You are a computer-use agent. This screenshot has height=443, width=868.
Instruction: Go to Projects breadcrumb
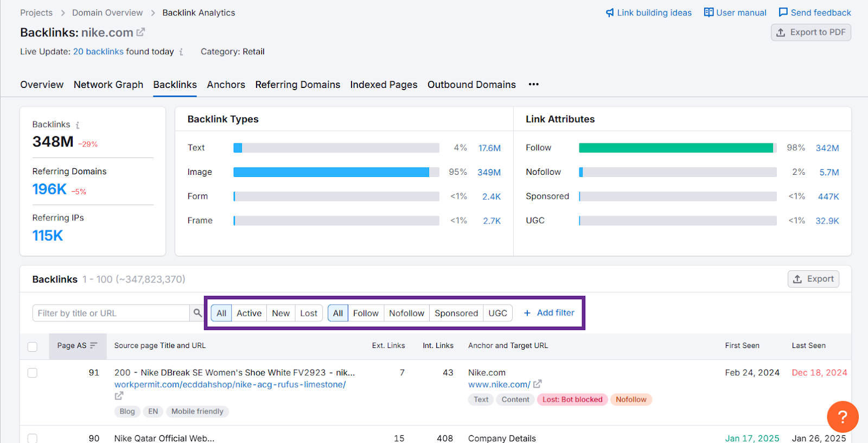pos(36,12)
